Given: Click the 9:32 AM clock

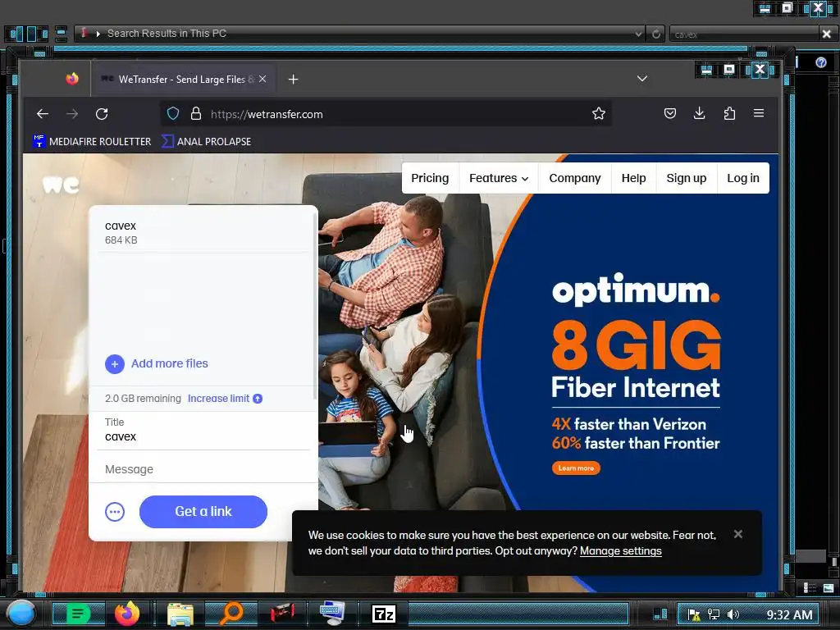Looking at the screenshot, I should pyautogui.click(x=789, y=614).
